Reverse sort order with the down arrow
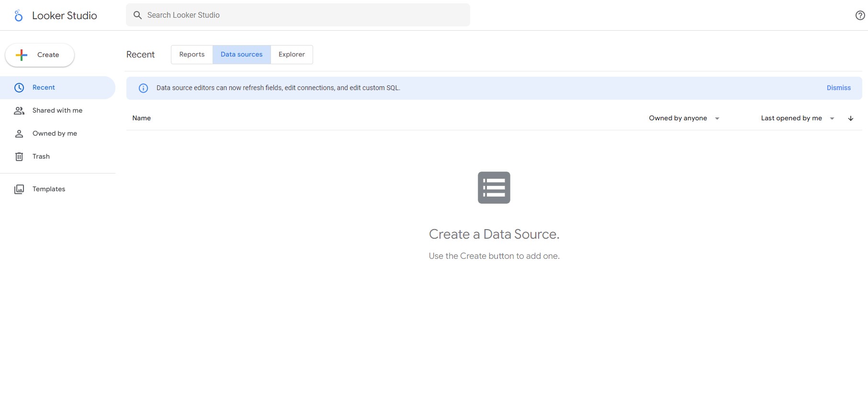Viewport: 868px width, 394px height. coord(851,118)
